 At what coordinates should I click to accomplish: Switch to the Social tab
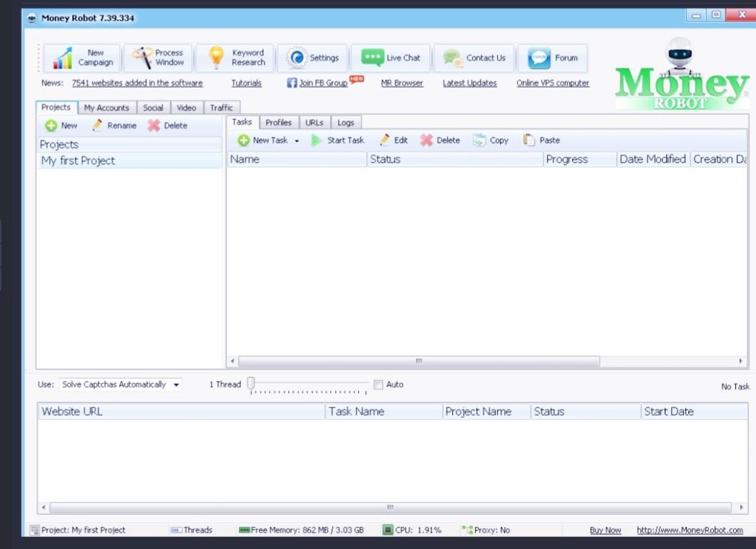(153, 108)
